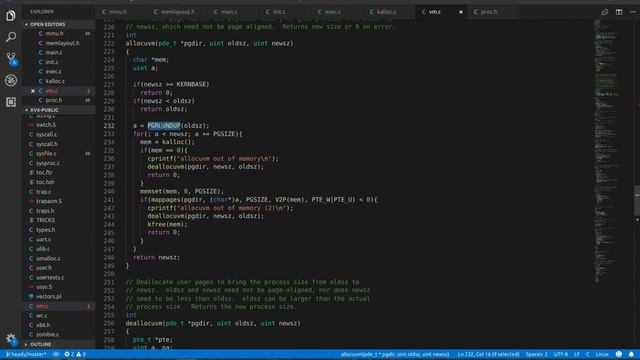Change end of line via LF status entry
Screen dimensions: 640x360
coord(577,354)
